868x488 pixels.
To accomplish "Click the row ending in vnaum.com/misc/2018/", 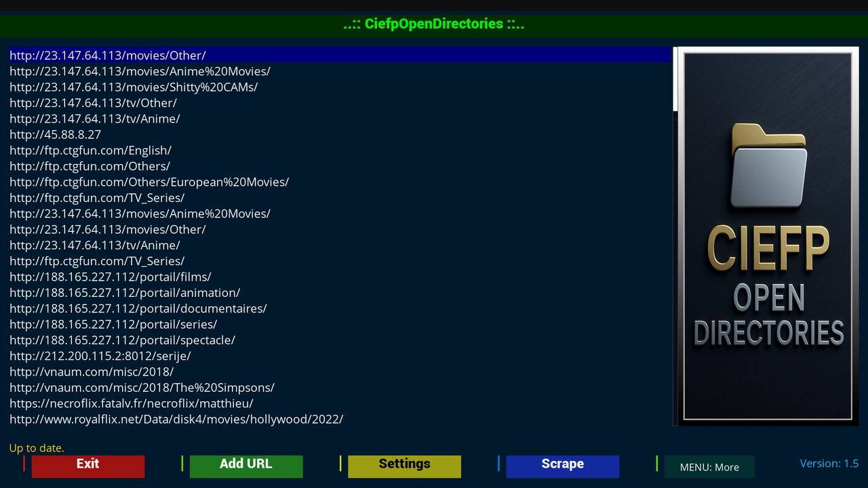I will pyautogui.click(x=340, y=371).
